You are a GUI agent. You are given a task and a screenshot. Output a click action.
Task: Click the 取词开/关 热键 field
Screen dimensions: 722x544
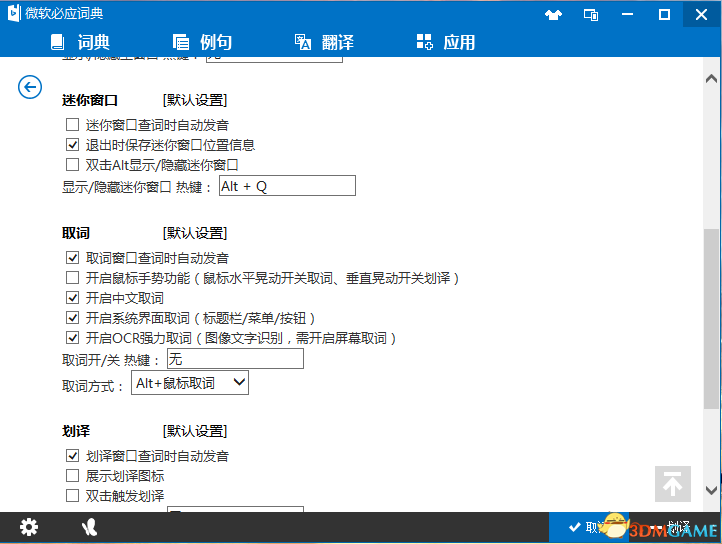click(235, 359)
